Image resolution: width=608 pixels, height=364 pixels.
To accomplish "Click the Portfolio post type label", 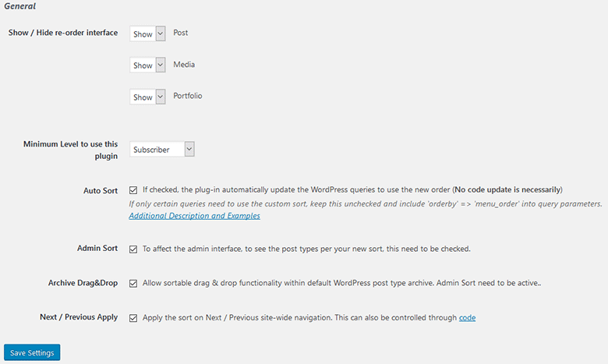I will 188,96.
